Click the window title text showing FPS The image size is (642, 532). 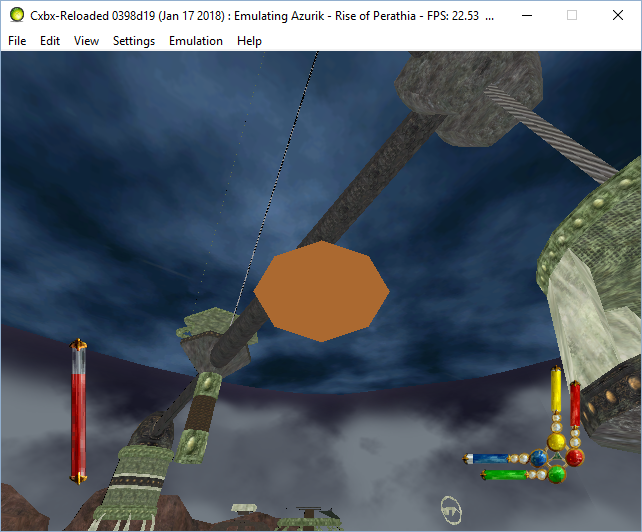[x=262, y=16]
